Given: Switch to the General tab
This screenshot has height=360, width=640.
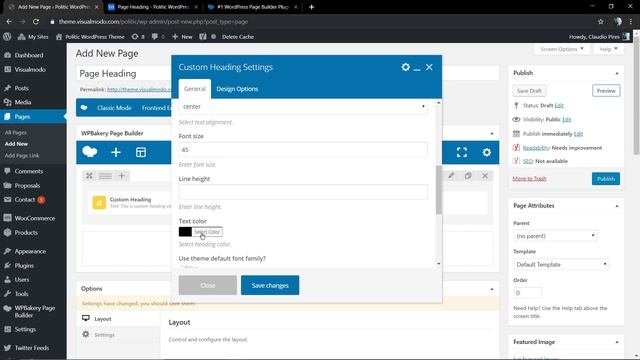Looking at the screenshot, I should coord(195,89).
